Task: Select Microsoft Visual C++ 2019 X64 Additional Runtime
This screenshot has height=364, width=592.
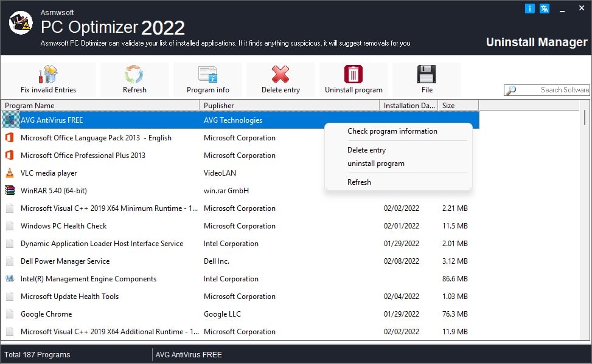Action: 110,332
